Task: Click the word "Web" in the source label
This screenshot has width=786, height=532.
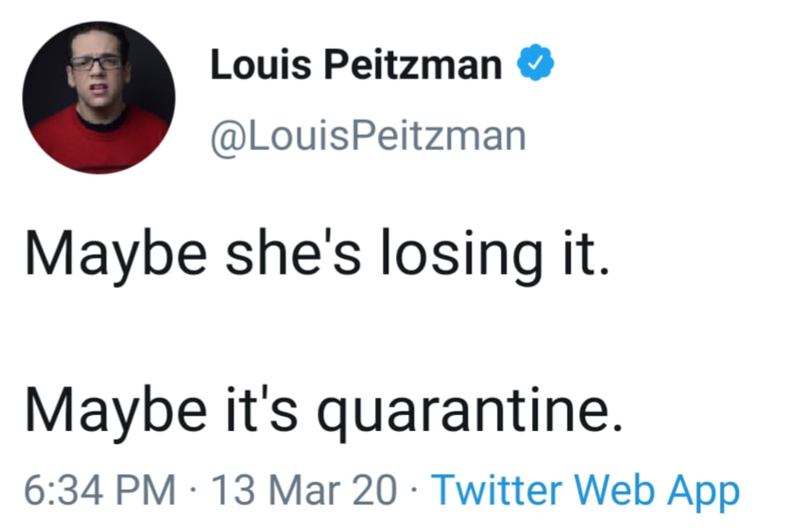Action: 614,491
